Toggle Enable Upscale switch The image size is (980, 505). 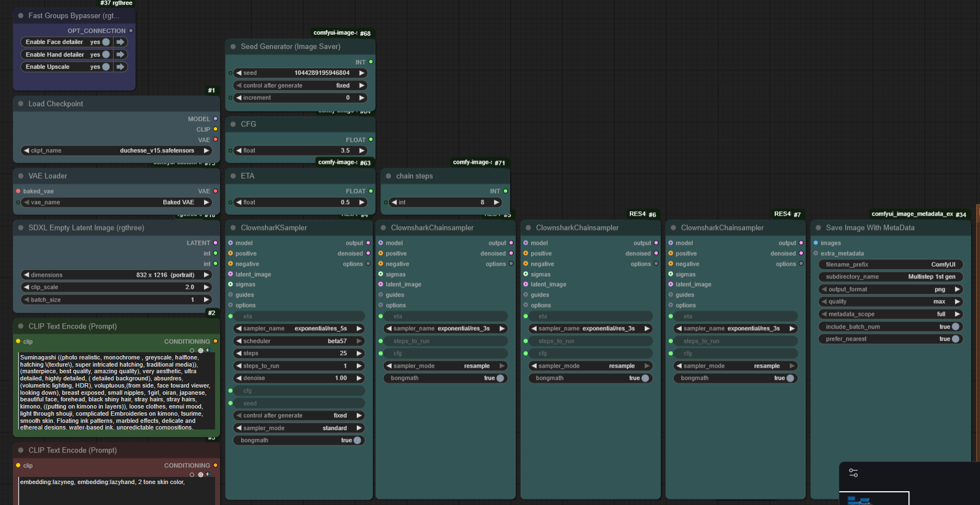(x=105, y=67)
